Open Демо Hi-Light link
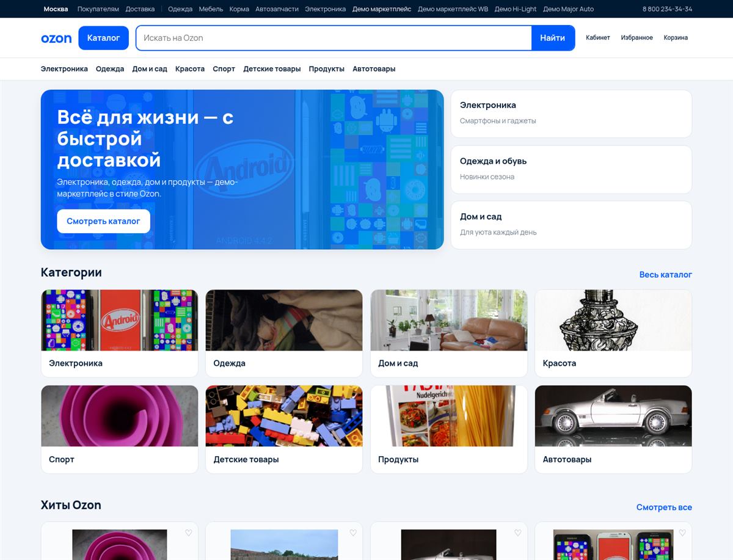 (516, 9)
